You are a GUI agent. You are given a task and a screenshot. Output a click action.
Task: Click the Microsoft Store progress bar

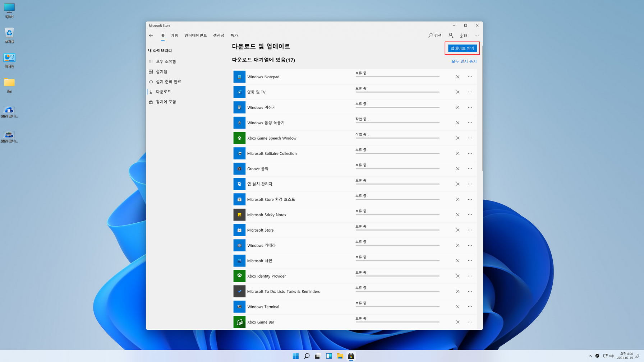tap(397, 230)
